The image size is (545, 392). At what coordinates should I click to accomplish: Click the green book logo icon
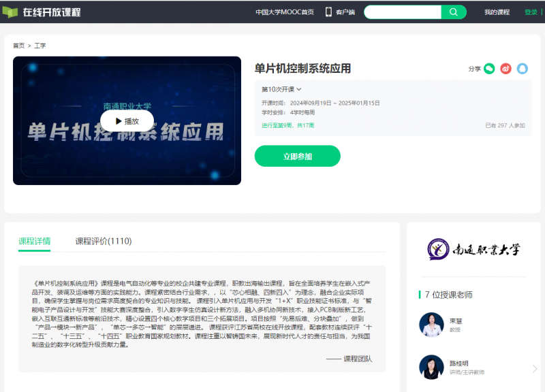[x=10, y=12]
